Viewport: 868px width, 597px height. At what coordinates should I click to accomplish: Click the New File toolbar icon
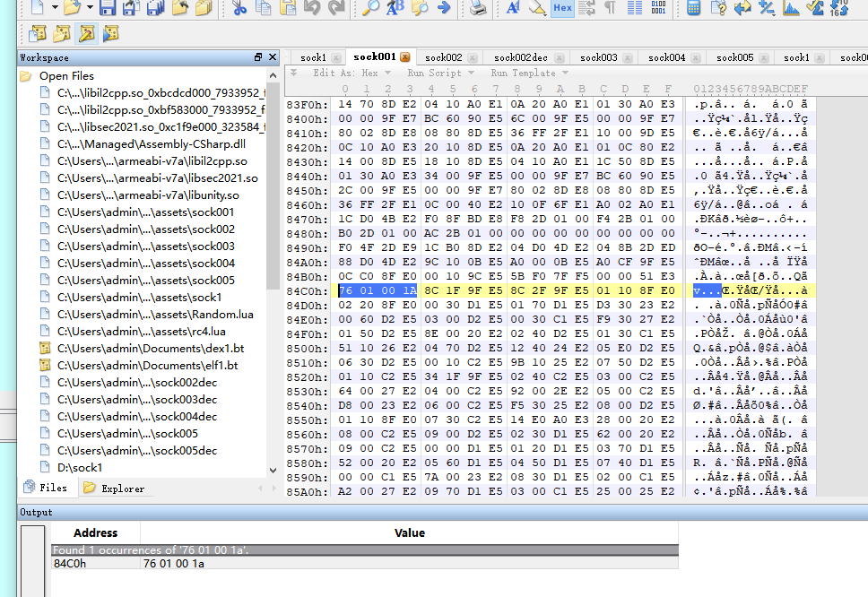(x=37, y=7)
